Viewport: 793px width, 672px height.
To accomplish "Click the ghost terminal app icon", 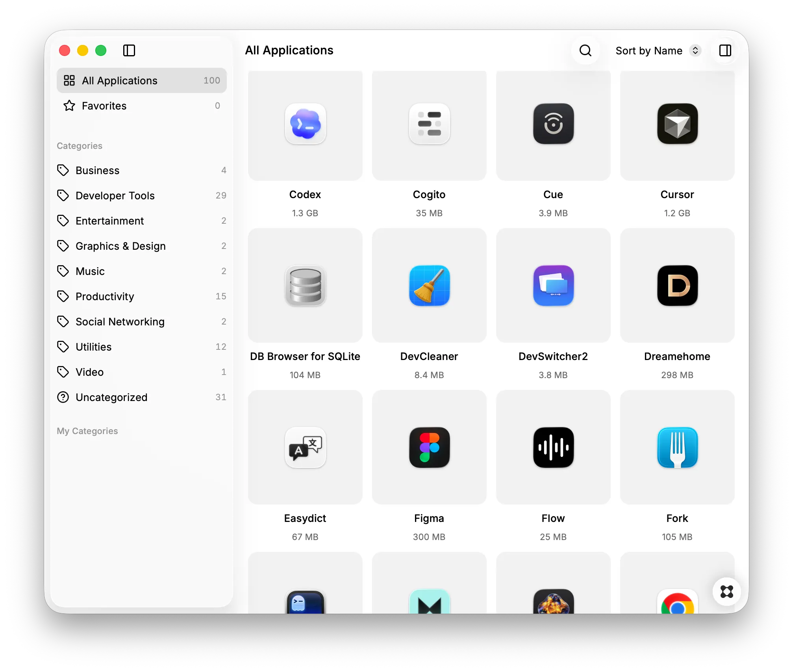I will pos(305,601).
